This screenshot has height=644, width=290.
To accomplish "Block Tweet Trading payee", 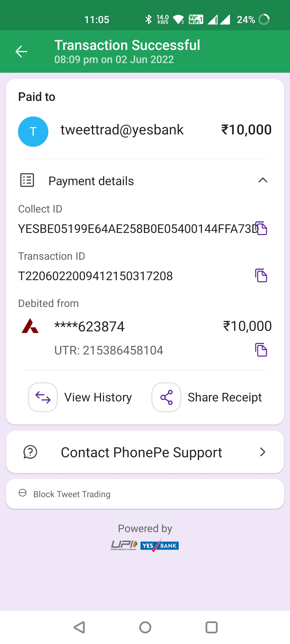I will (72, 494).
